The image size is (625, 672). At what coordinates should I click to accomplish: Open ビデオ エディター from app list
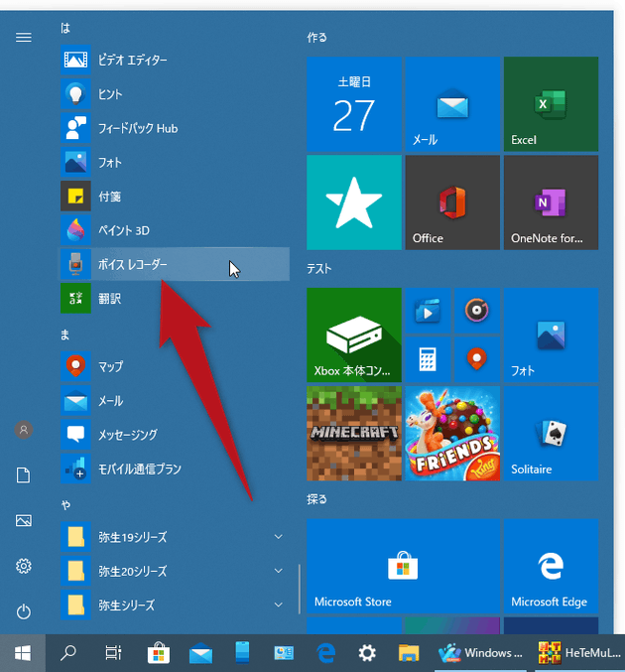click(x=175, y=60)
